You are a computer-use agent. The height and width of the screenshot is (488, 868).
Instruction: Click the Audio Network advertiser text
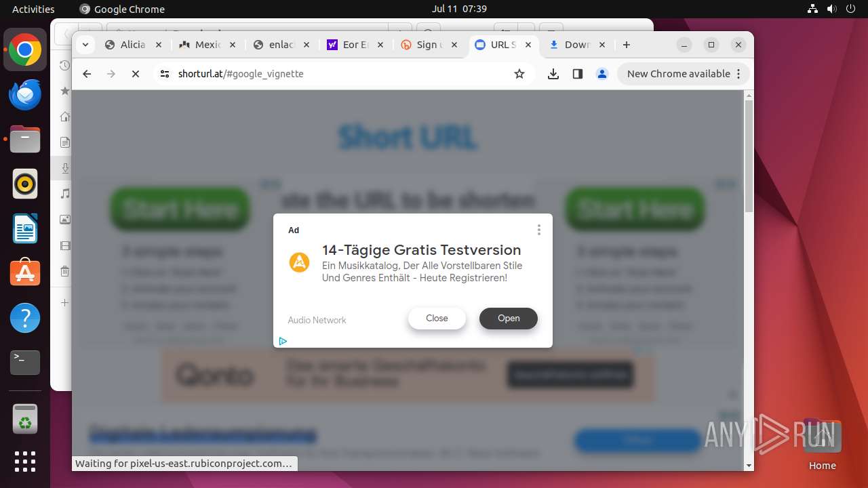317,320
